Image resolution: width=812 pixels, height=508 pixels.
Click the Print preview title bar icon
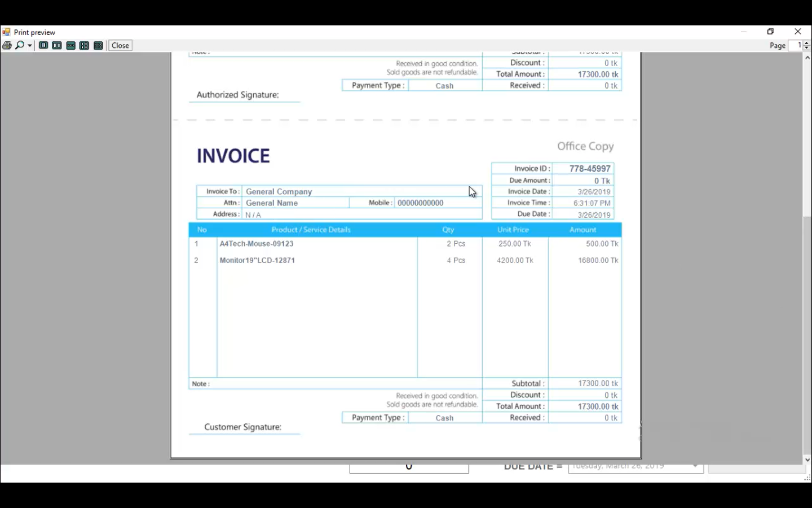pyautogui.click(x=7, y=32)
